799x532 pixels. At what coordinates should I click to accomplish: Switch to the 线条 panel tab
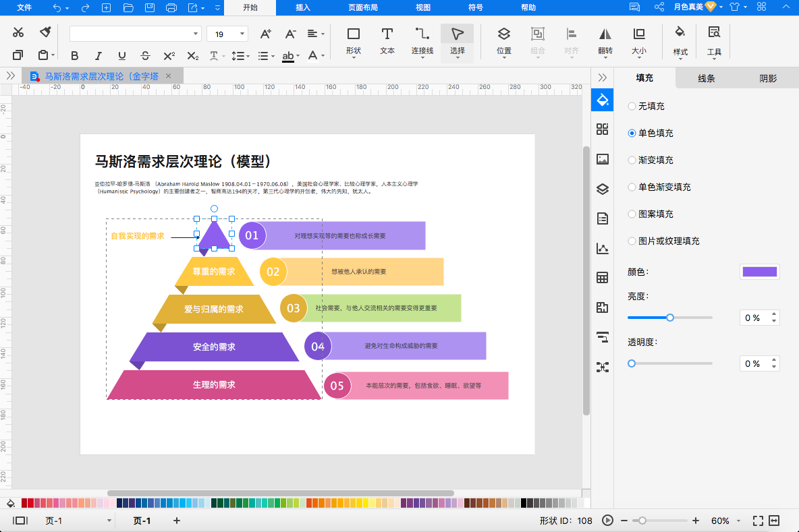707,78
